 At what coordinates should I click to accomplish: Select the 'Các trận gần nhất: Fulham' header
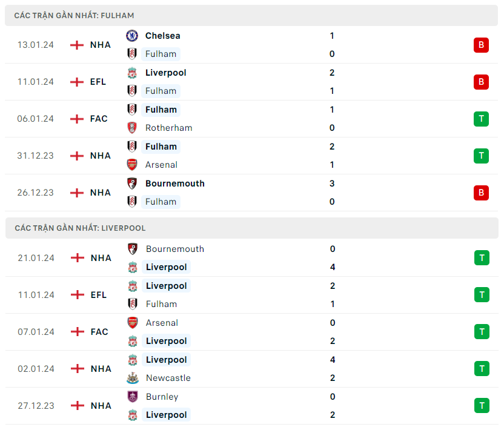click(75, 15)
